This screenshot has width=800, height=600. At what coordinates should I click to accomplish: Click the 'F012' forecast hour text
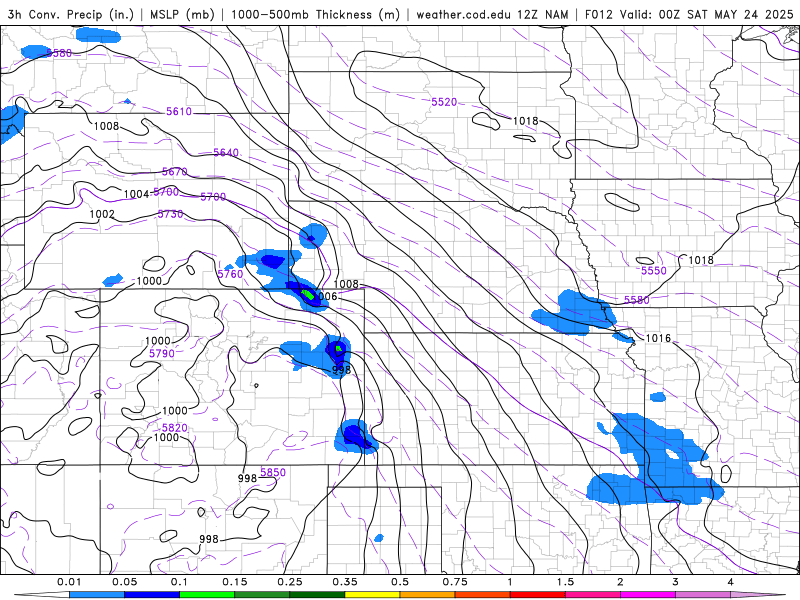[599, 14]
